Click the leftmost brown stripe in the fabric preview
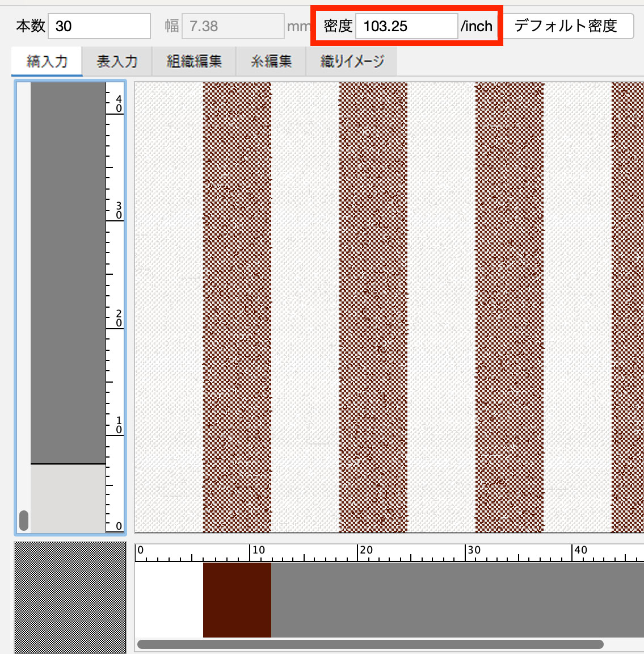Screen dimensions: 644x654 point(237,307)
